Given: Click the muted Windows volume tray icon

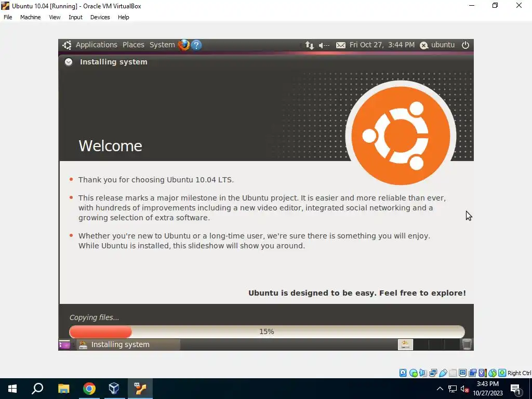Looking at the screenshot, I should (x=465, y=389).
